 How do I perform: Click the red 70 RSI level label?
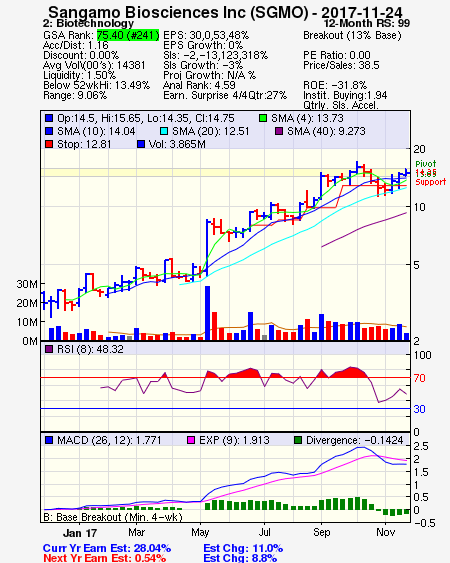[419, 378]
